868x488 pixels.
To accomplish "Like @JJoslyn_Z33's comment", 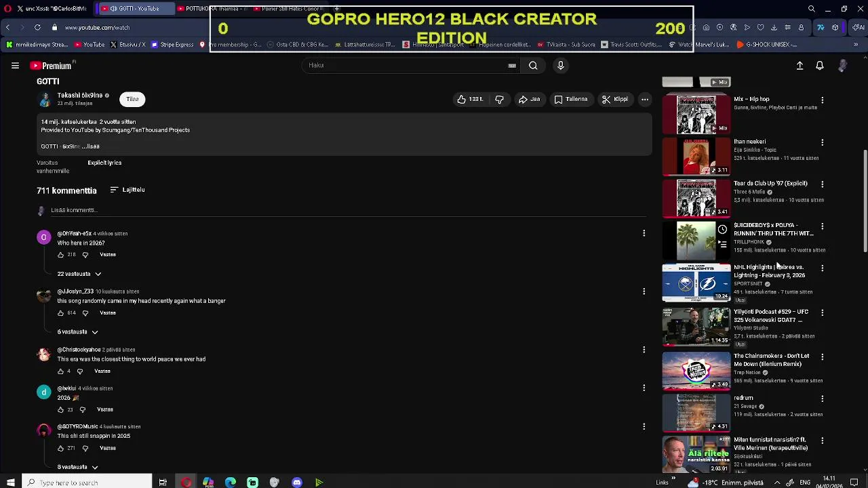I will 60,313.
